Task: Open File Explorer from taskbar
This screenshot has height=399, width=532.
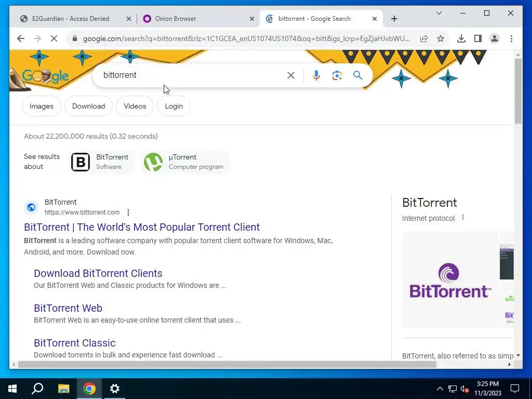Action: click(63, 389)
